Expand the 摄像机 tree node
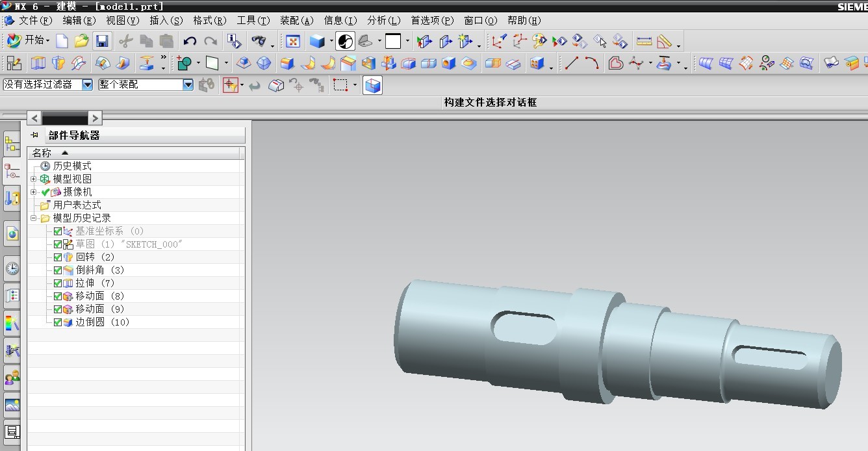This screenshot has height=451, width=868. point(34,192)
